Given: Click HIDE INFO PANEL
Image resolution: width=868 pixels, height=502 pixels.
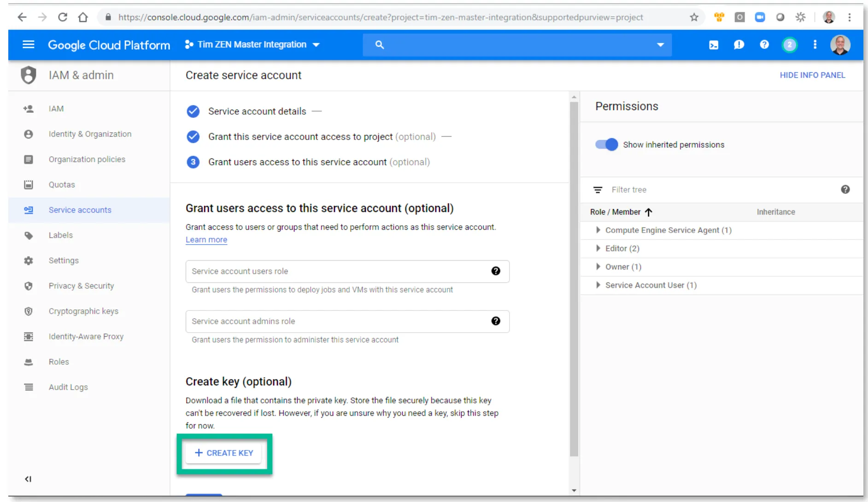Looking at the screenshot, I should pyautogui.click(x=812, y=75).
